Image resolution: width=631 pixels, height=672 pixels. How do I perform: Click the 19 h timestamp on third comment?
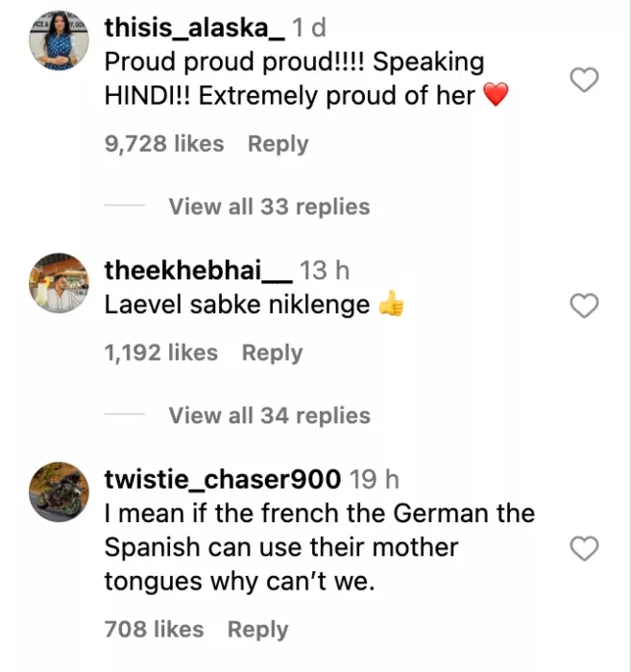[375, 478]
